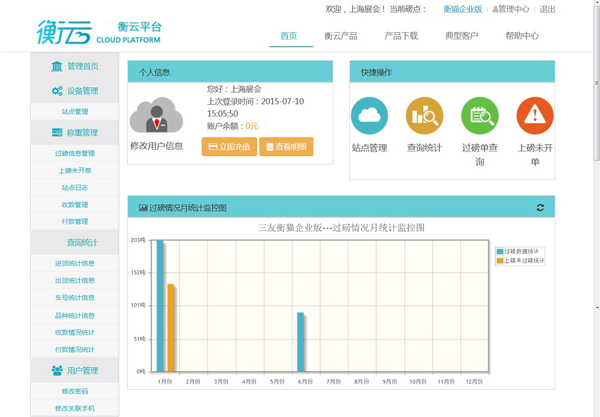Click the 查看明细 button
The image size is (600, 417).
tap(286, 147)
